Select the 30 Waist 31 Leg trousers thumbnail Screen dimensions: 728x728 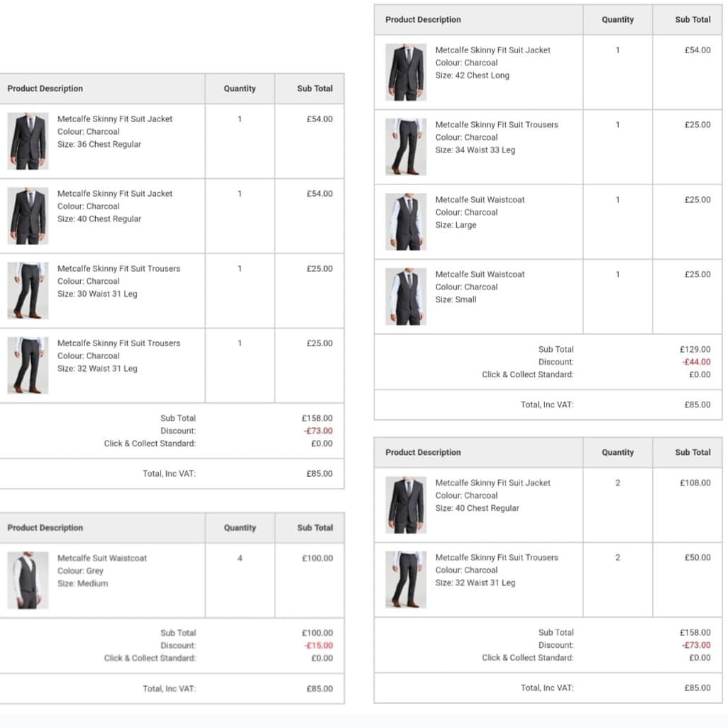click(28, 290)
